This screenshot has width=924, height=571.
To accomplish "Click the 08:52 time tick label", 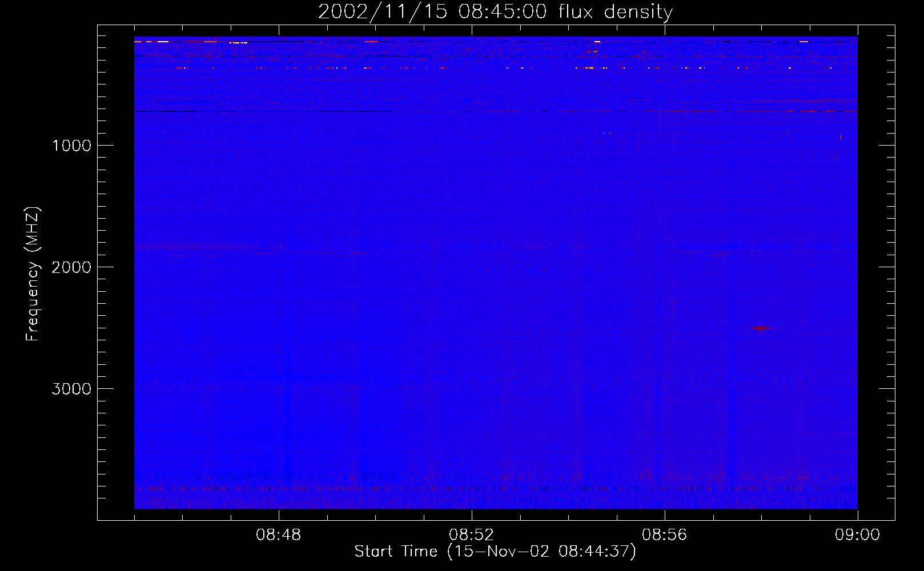I will coord(472,535).
